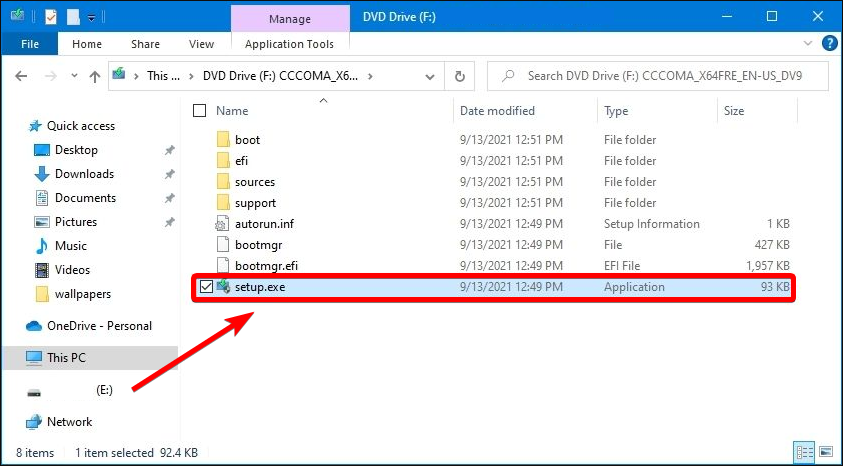The height and width of the screenshot is (466, 843).
Task: Select This PC in navigation pane
Action: [x=66, y=357]
